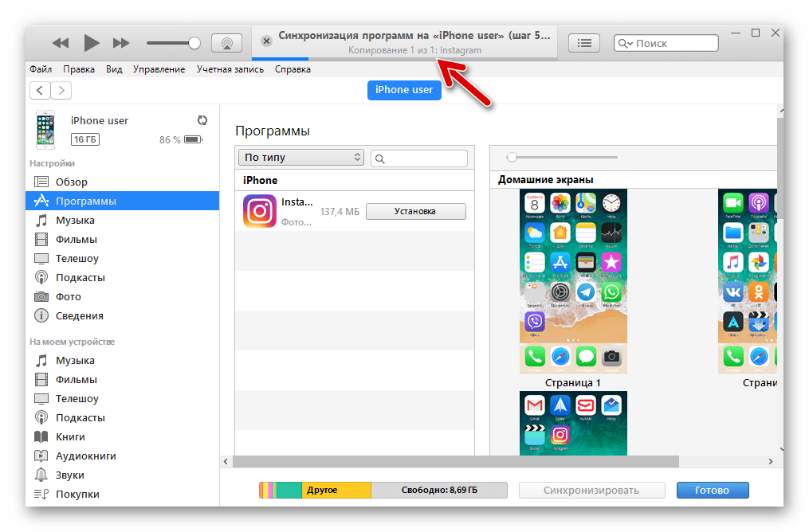Select Фото in settings sidebar
The width and height of the screenshot is (809, 532).
(x=122, y=296)
